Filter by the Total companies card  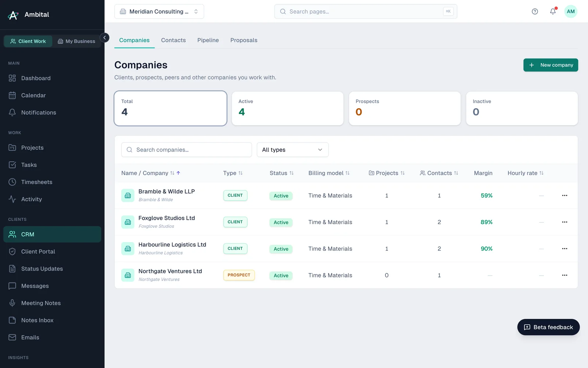(171, 109)
